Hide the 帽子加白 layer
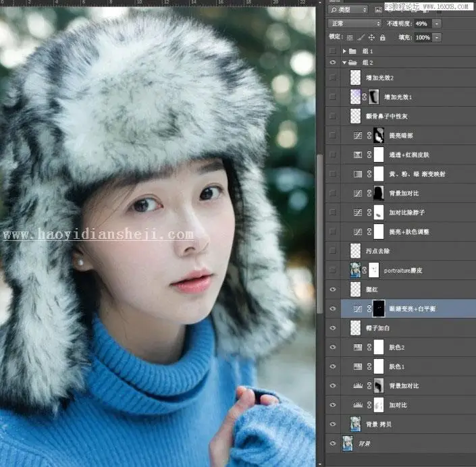The image size is (476, 467). click(x=333, y=328)
